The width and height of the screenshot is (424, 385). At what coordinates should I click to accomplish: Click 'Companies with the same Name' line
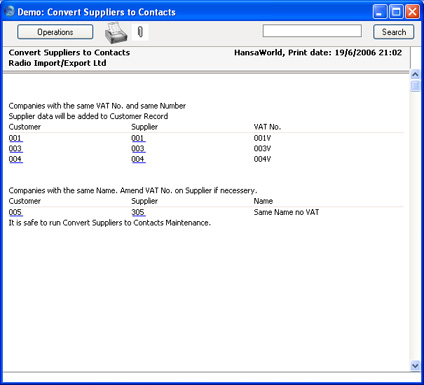tap(133, 190)
